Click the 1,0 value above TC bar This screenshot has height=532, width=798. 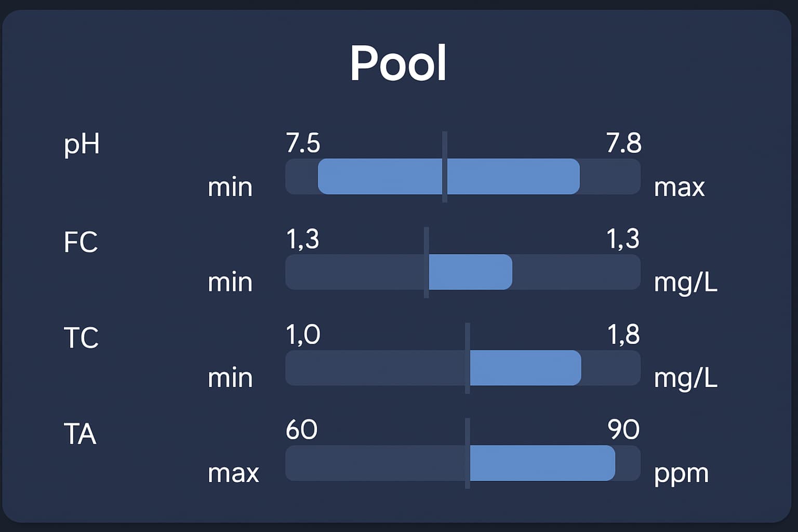pos(303,335)
